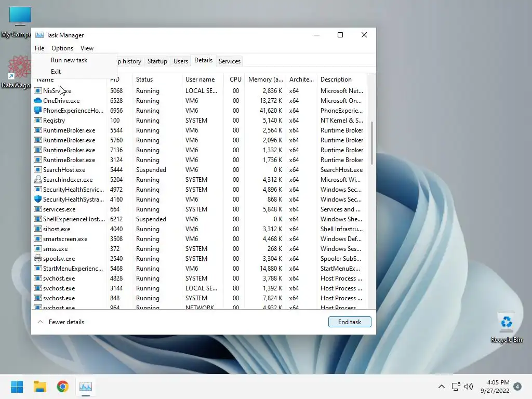Viewport: 532px width, 399px height.
Task: Sort by the Memory column header
Action: (265, 79)
